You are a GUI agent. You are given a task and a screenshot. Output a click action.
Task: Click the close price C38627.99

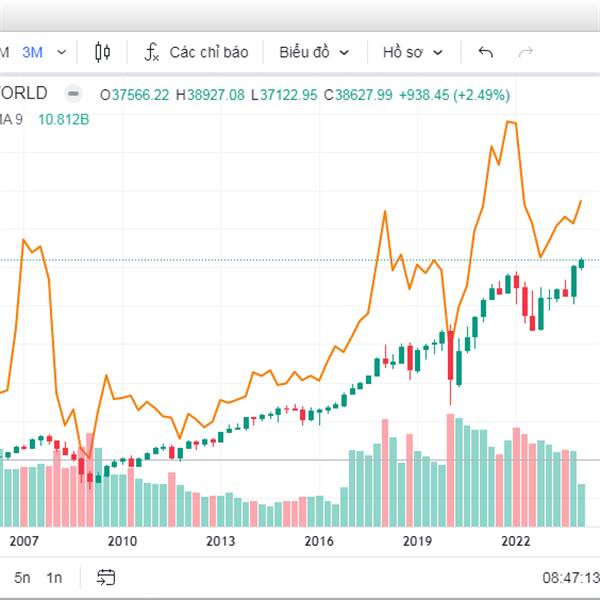[x=358, y=95]
